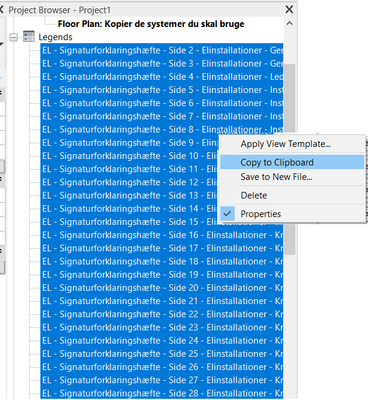Click the scroll up arrow of Project Browser
This screenshot has height=400, width=368.
289,24
